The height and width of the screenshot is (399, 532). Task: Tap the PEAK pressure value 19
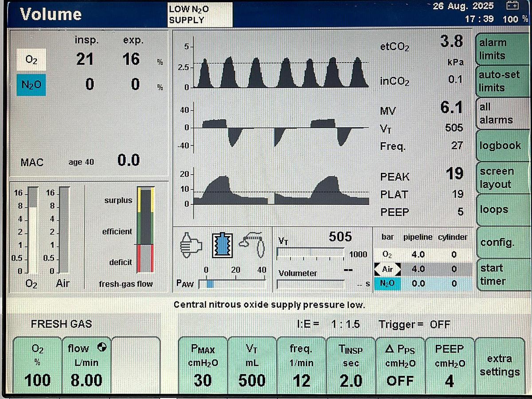455,174
